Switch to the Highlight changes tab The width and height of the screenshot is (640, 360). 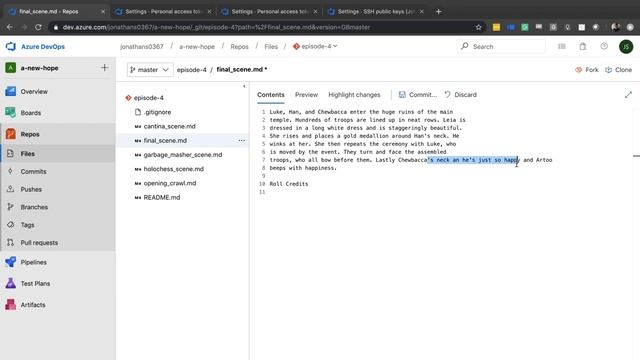coord(354,95)
